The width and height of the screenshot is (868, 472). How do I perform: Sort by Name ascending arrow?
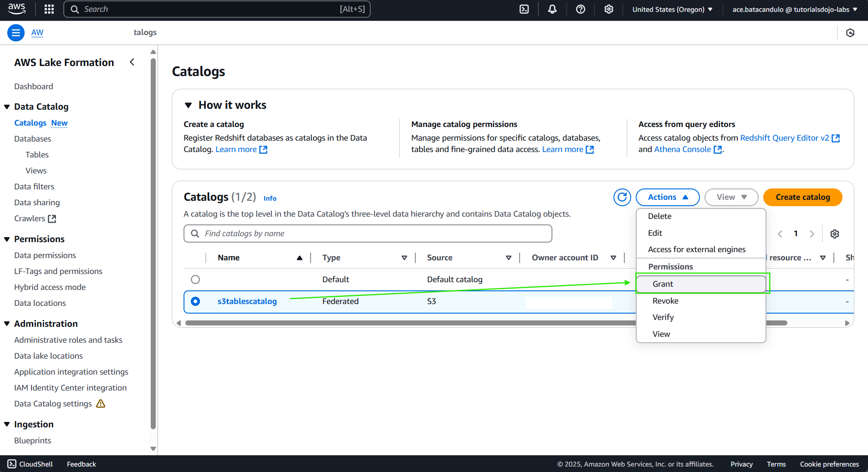300,258
